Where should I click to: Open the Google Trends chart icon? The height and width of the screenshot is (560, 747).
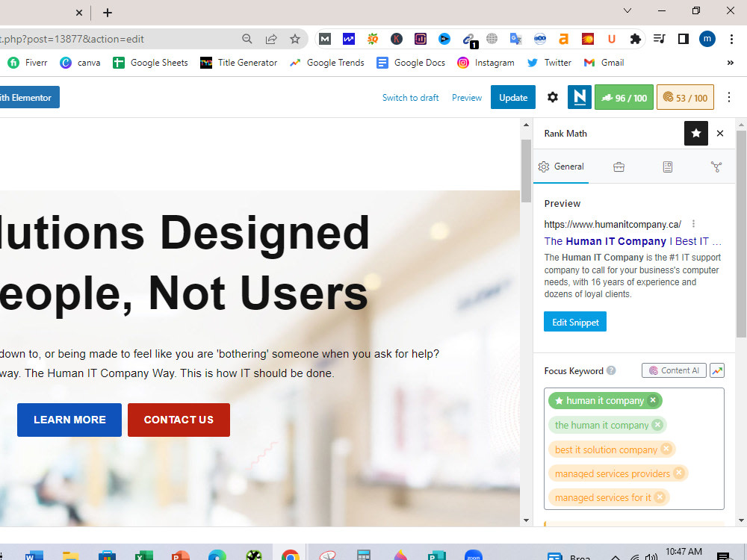tap(717, 370)
